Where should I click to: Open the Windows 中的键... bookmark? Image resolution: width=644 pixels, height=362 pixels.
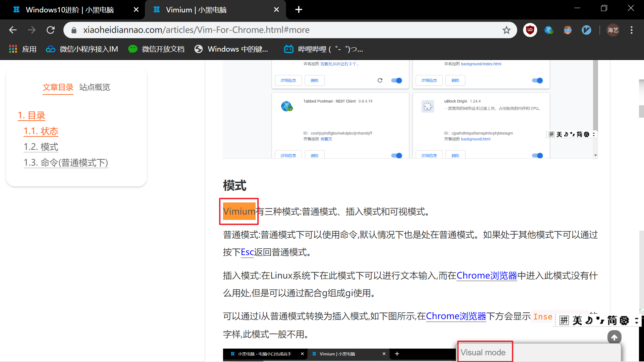pos(231,49)
